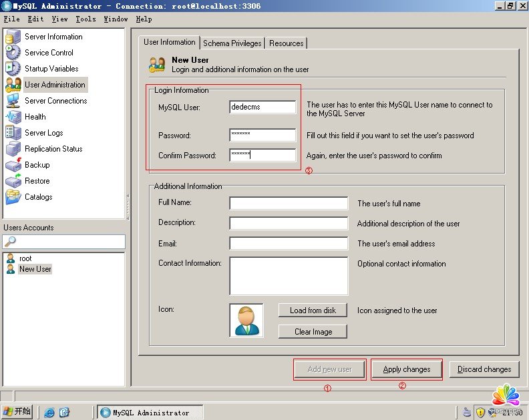The width and height of the screenshot is (529, 420).
Task: Select the Backup icon in sidebar
Action: click(x=13, y=165)
